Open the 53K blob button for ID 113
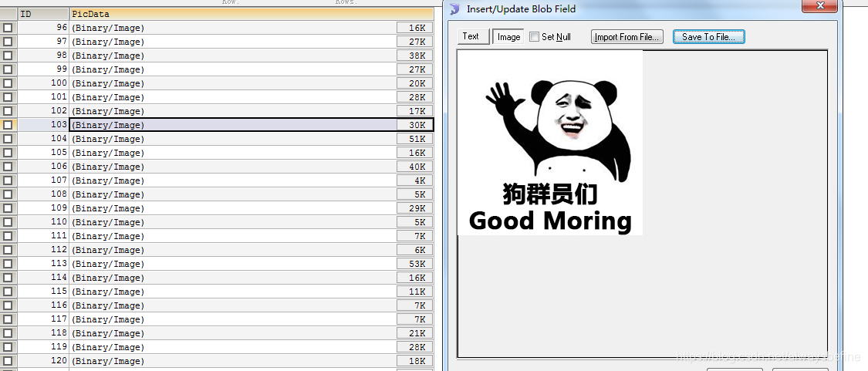The height and width of the screenshot is (371, 868). coord(414,264)
